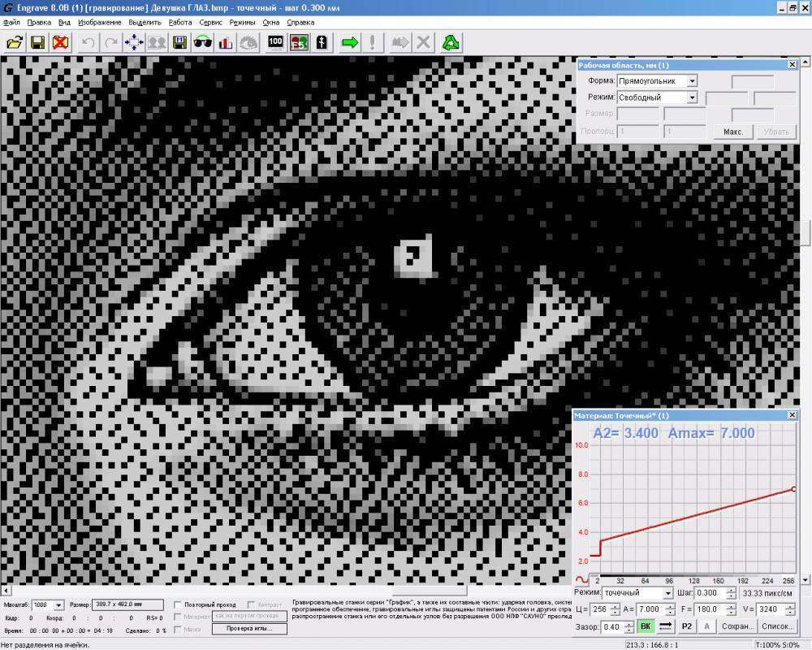This screenshot has width=812, height=650.
Task: Click the 'Проверка иглы...' button
Action: point(248,629)
